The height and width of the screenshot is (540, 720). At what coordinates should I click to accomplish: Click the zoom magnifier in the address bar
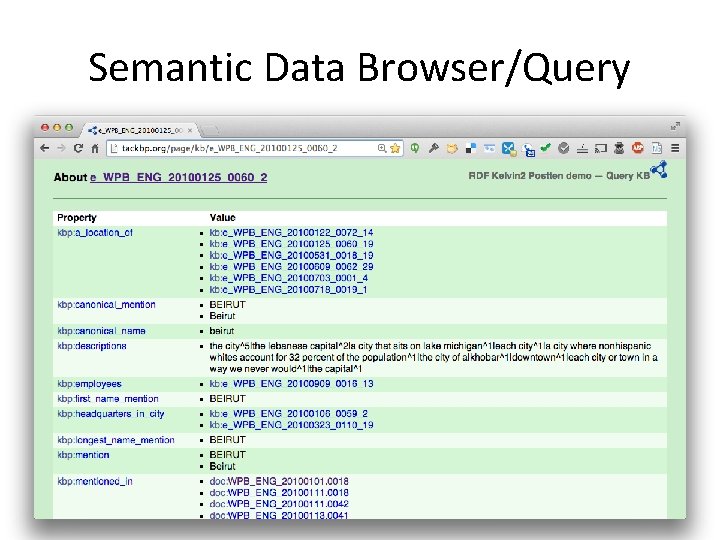[x=382, y=148]
